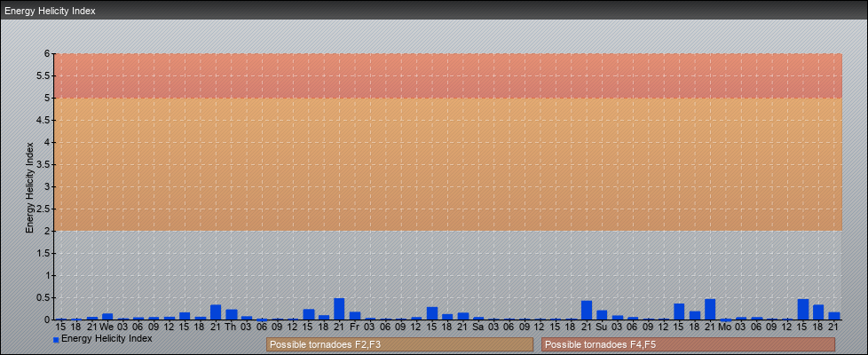Click the bar above the Su axis label

tap(602, 315)
